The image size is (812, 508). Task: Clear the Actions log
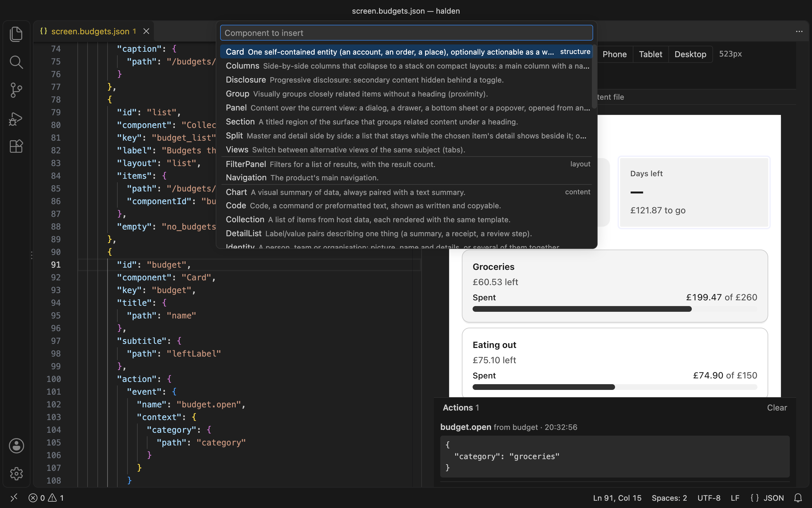777,408
